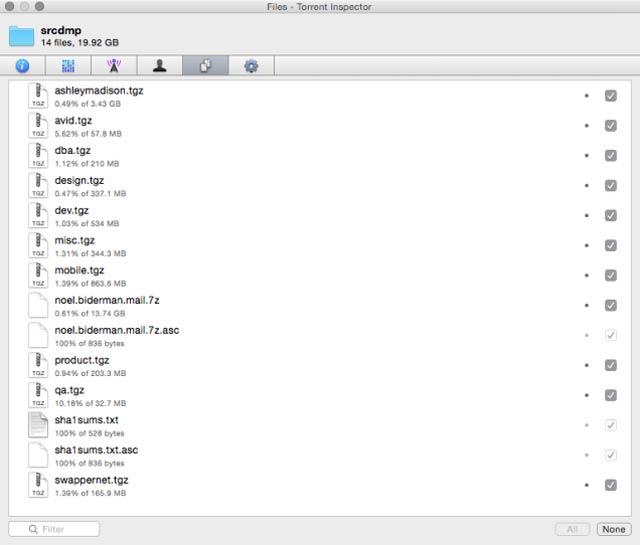The image size is (640, 545).
Task: Click the noel.biderman.mail.7z file icon
Action: click(x=38, y=305)
